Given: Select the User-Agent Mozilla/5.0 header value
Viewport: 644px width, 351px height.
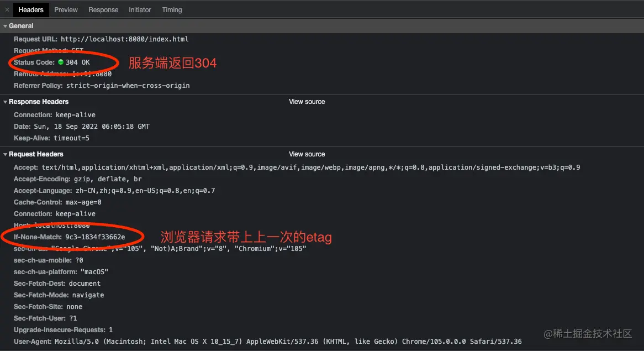Looking at the screenshot, I should [x=288, y=342].
